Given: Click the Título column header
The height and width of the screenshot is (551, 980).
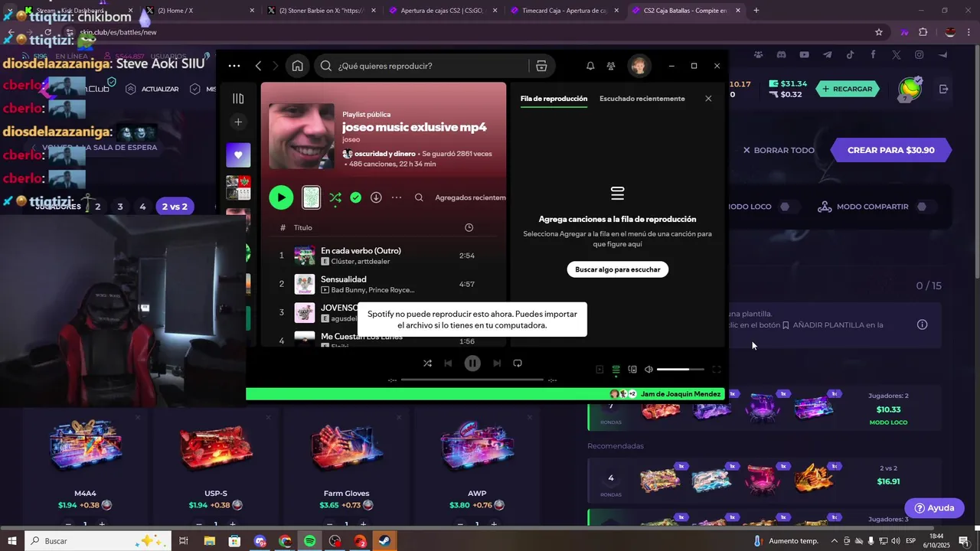Looking at the screenshot, I should (302, 227).
